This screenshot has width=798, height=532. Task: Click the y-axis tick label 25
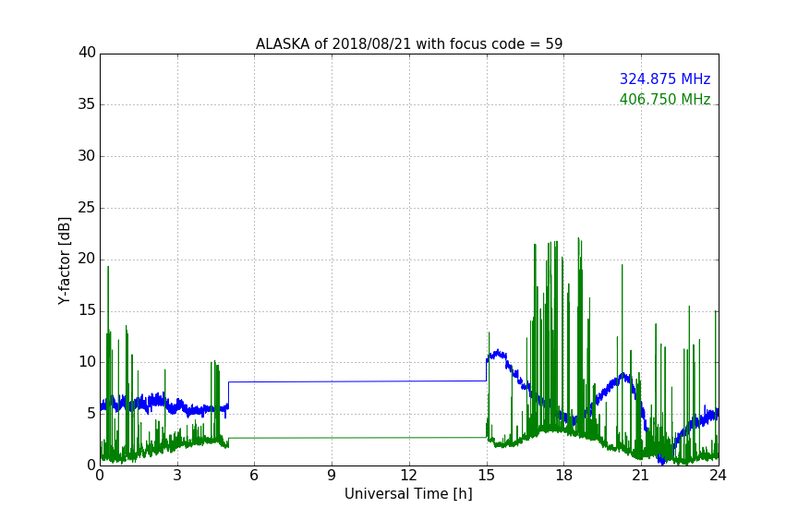[87, 207]
